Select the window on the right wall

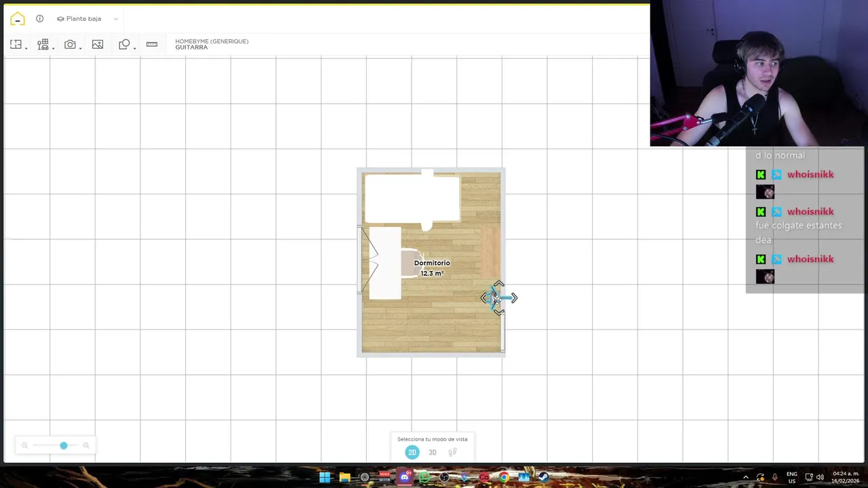(x=502, y=333)
